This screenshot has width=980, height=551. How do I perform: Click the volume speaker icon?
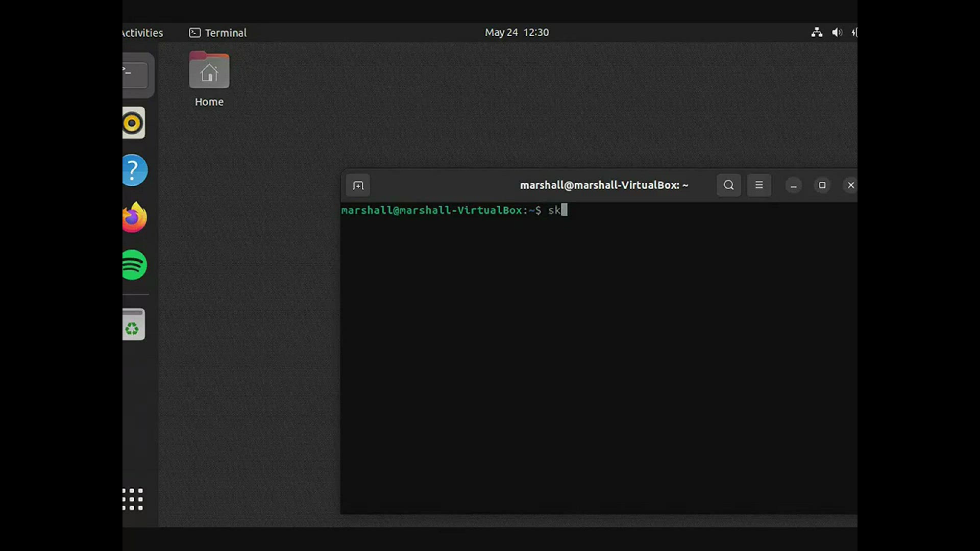[837, 33]
